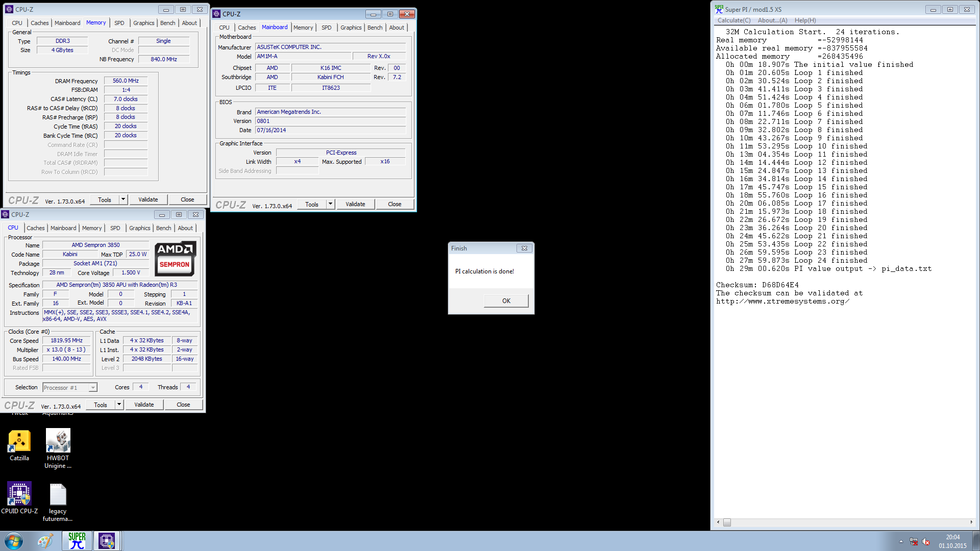Click the Bus Speed 140.00 MHz value
Viewport: 980px width, 551px height.
pos(66,359)
